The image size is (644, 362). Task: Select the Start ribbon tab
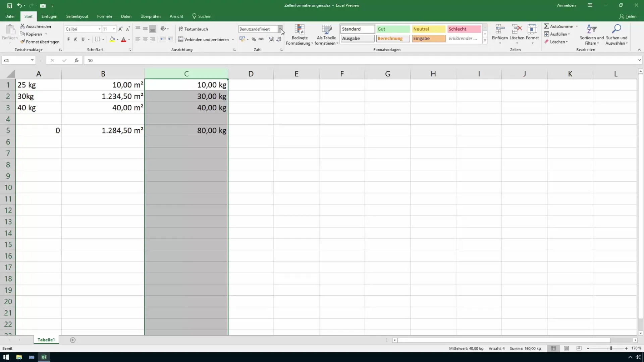tap(28, 16)
